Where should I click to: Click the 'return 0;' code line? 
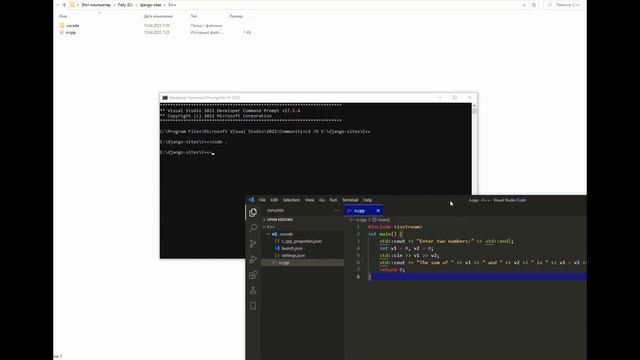click(x=392, y=270)
